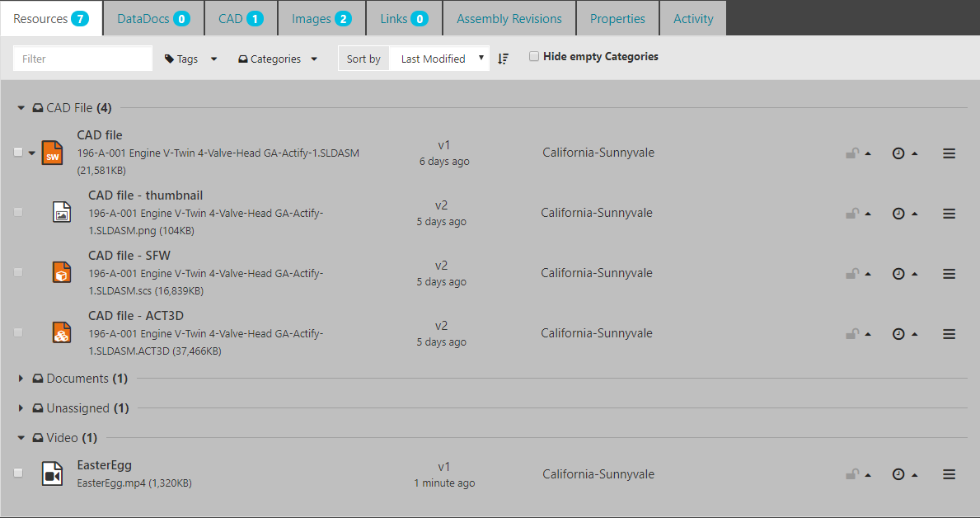Switch to the CAD tab
Image resolution: width=980 pixels, height=518 pixels.
[x=241, y=19]
